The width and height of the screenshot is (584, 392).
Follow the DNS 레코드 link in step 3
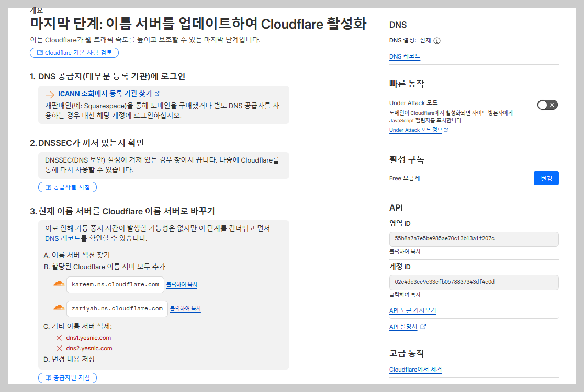(63, 238)
